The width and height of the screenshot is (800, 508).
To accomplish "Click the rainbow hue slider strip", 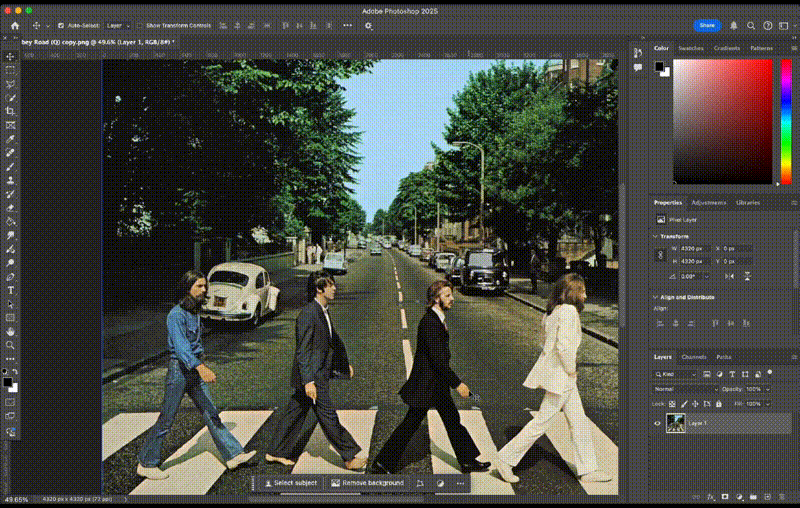I will click(x=785, y=120).
